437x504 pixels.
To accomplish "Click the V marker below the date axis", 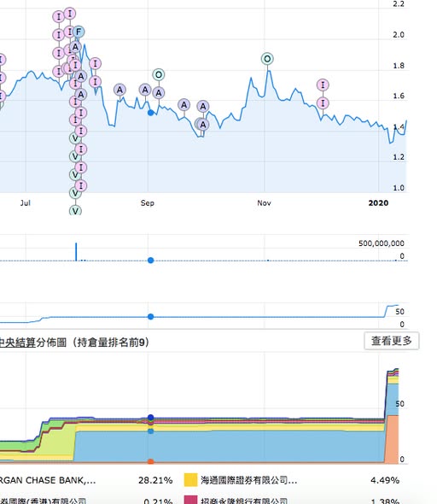I will (x=75, y=211).
